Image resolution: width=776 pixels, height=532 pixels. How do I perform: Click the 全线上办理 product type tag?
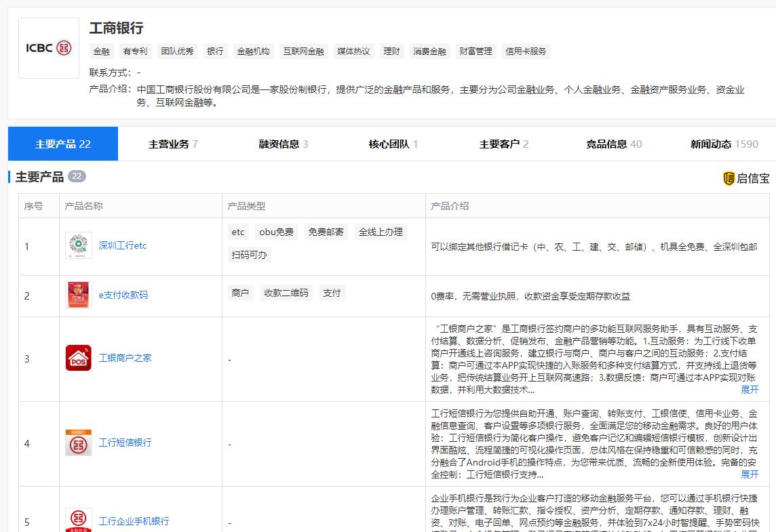381,232
